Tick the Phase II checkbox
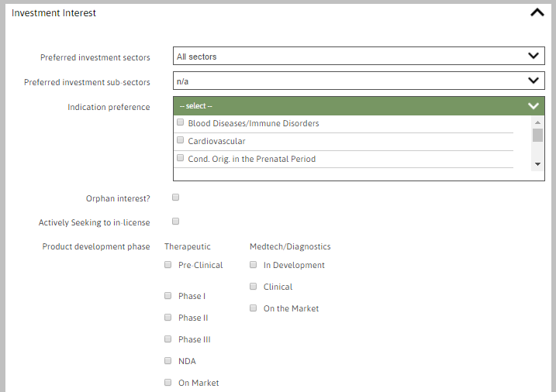Image resolution: width=556 pixels, height=392 pixels. click(168, 318)
